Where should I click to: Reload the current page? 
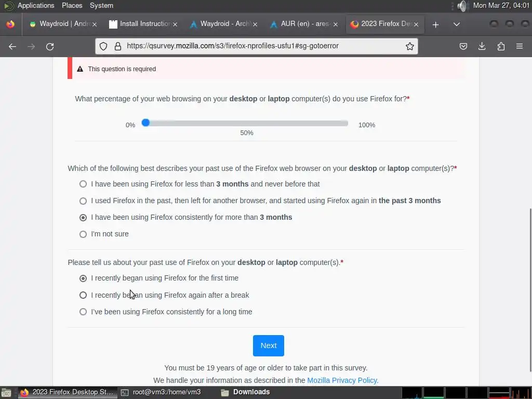coord(50,46)
